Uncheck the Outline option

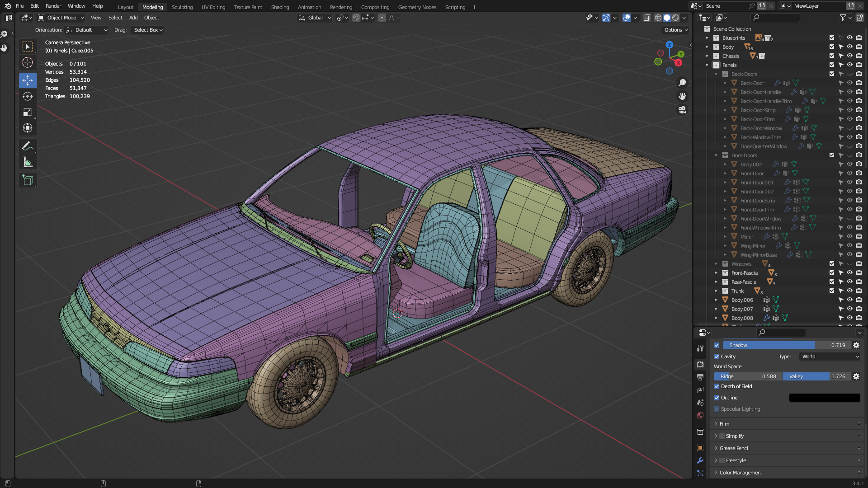click(x=717, y=398)
